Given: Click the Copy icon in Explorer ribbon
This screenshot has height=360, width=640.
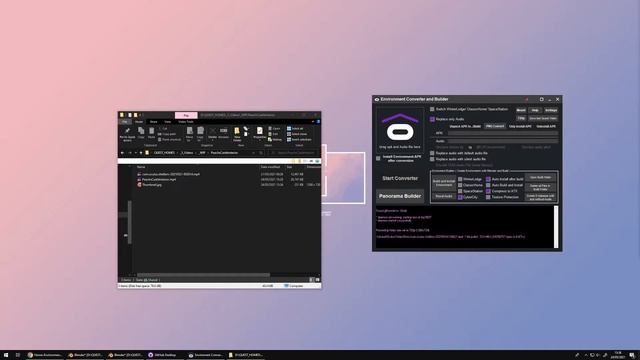Looking at the screenshot, I should pos(141,131).
